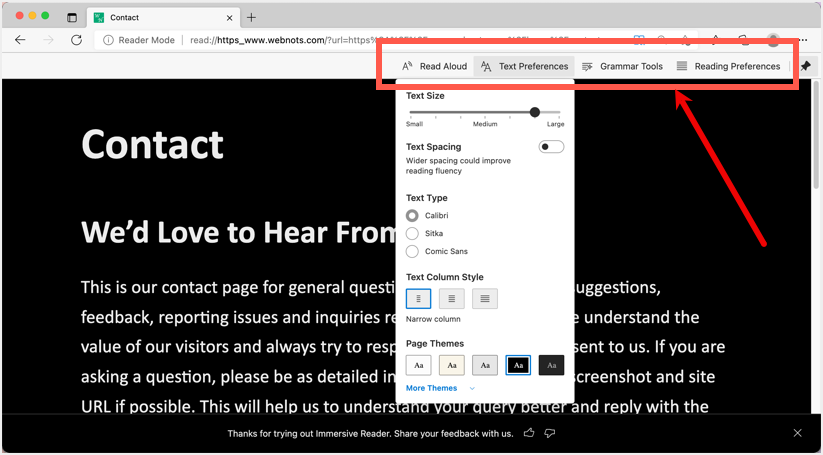
Task: Click Read Aloud in reader toolbar
Action: pos(434,66)
